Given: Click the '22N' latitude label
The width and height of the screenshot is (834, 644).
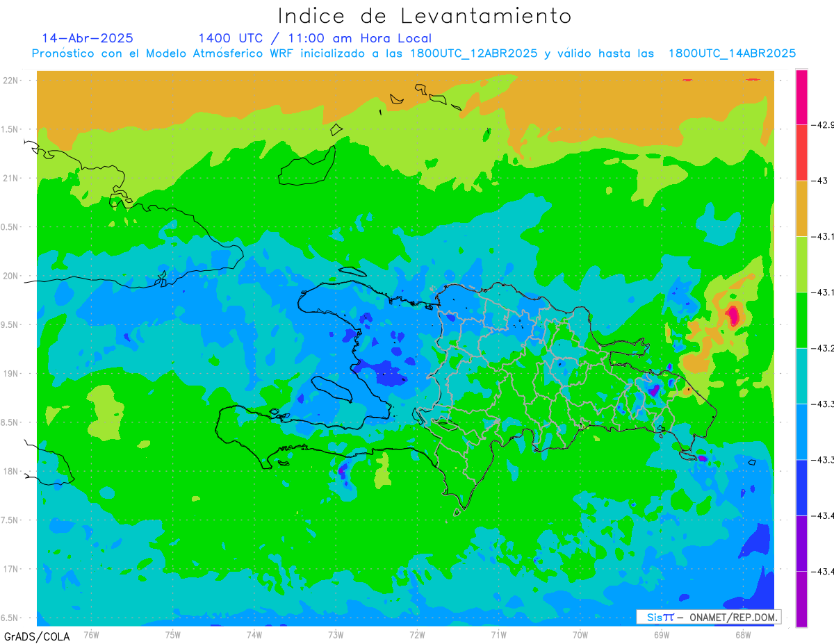Looking at the screenshot, I should click(10, 81).
